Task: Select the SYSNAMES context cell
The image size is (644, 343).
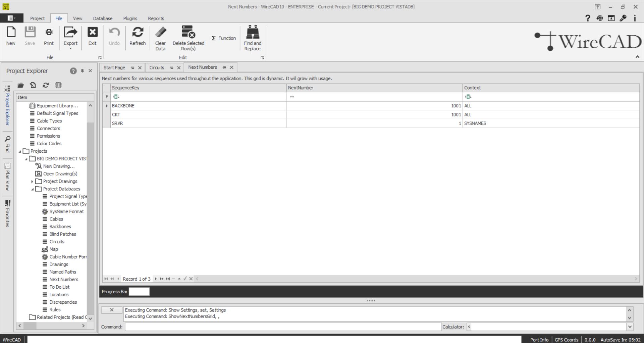Action: pyautogui.click(x=551, y=124)
